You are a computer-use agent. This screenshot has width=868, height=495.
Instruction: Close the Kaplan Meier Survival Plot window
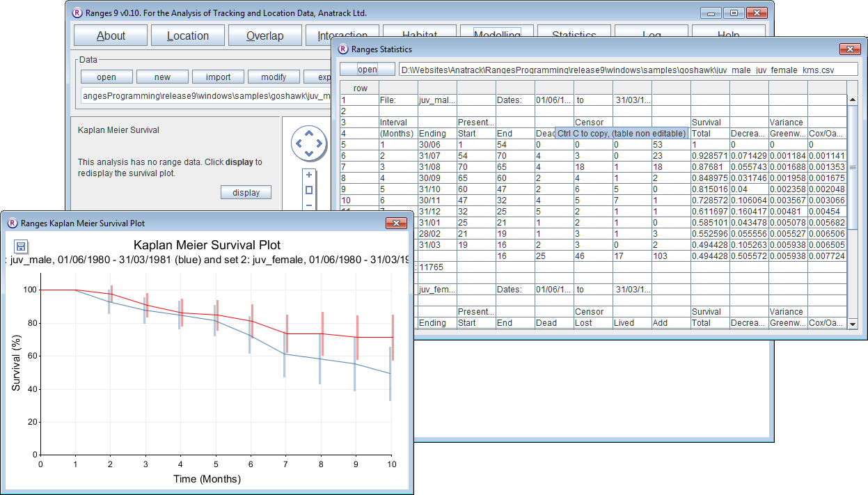point(396,223)
